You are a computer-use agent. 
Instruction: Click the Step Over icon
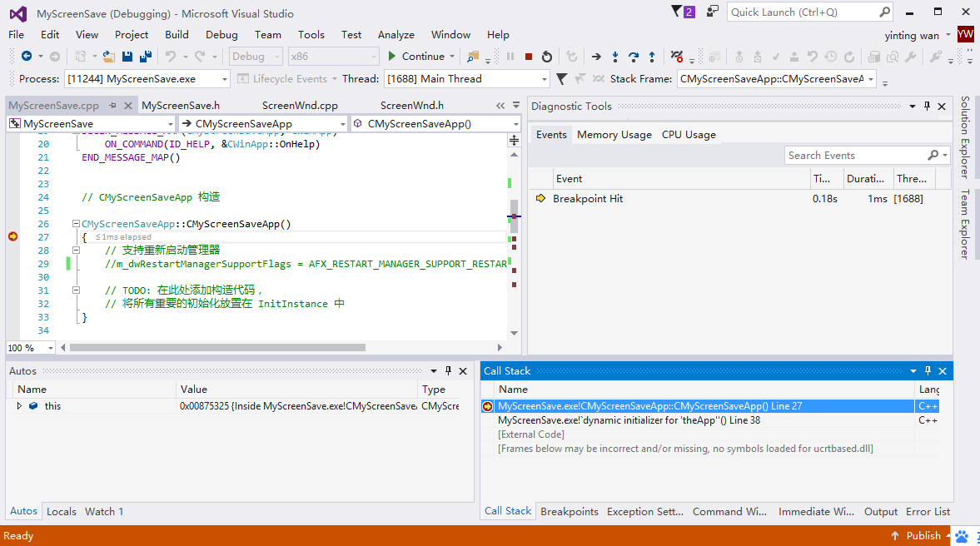633,57
